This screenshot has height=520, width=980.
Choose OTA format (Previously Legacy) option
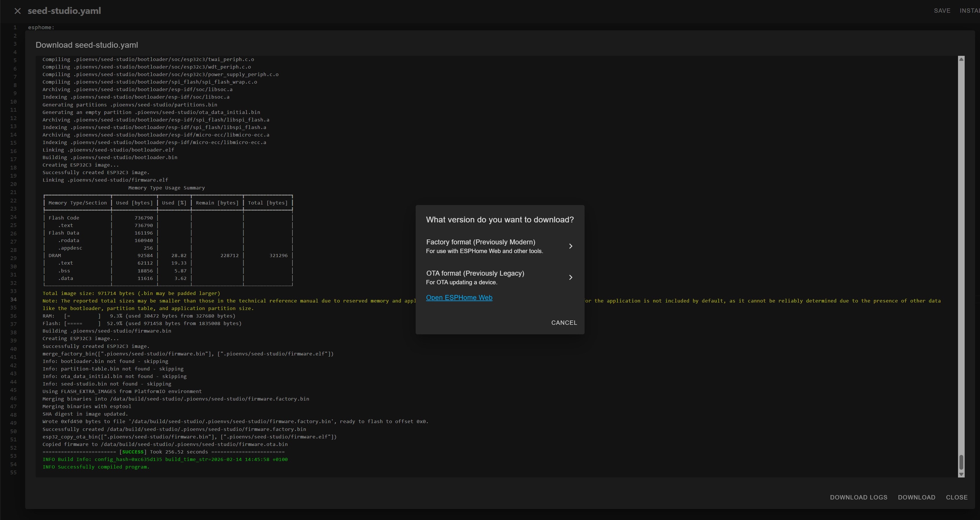point(475,277)
